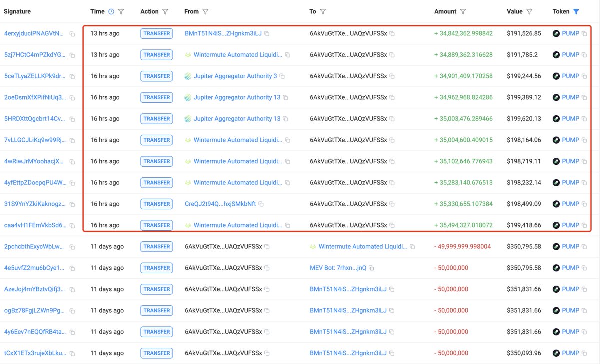Copy signature 4erxyjduciPNAGVtN icon
The image size is (600, 364).
pyautogui.click(x=72, y=34)
